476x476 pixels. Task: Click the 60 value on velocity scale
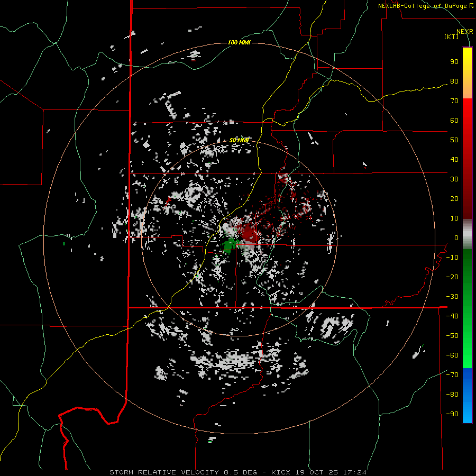tap(454, 120)
